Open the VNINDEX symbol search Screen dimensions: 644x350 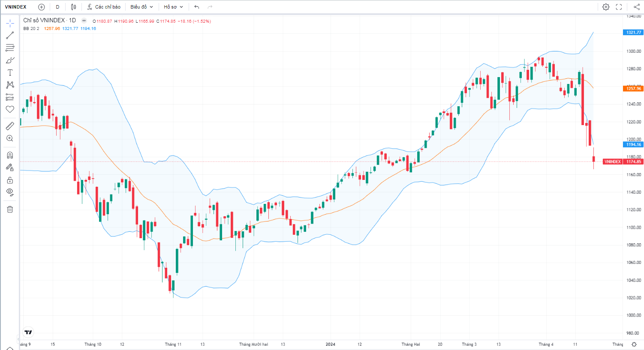tap(16, 7)
